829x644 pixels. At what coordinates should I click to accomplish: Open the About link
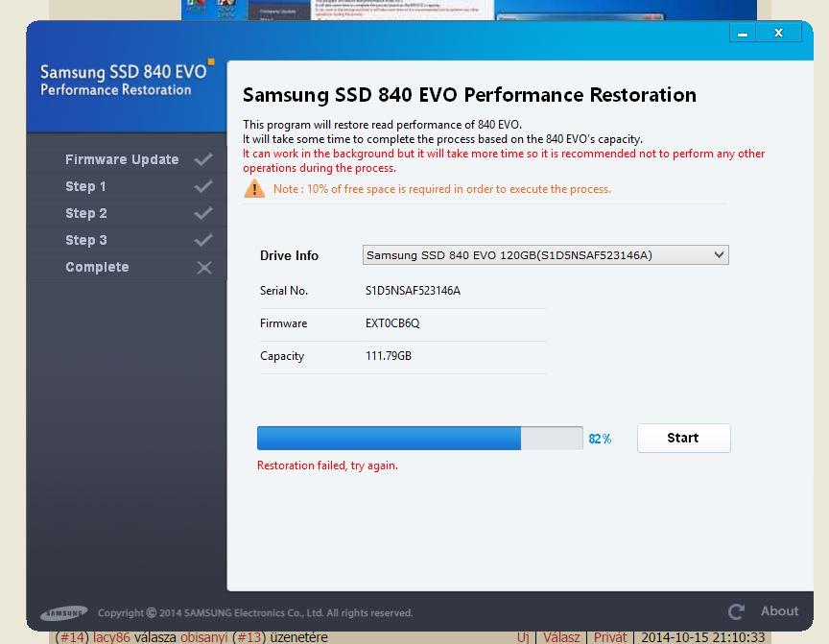tap(779, 611)
